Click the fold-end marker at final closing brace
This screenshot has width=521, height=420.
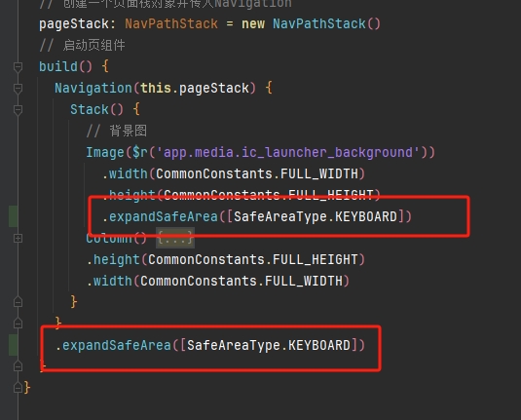18,388
